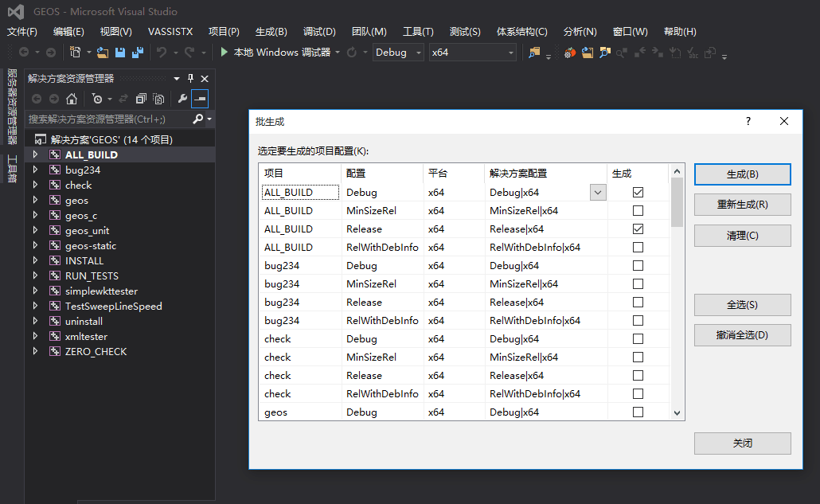This screenshot has height=504, width=820.
Task: Expand the RUN_TESTS project node
Action: 35,275
